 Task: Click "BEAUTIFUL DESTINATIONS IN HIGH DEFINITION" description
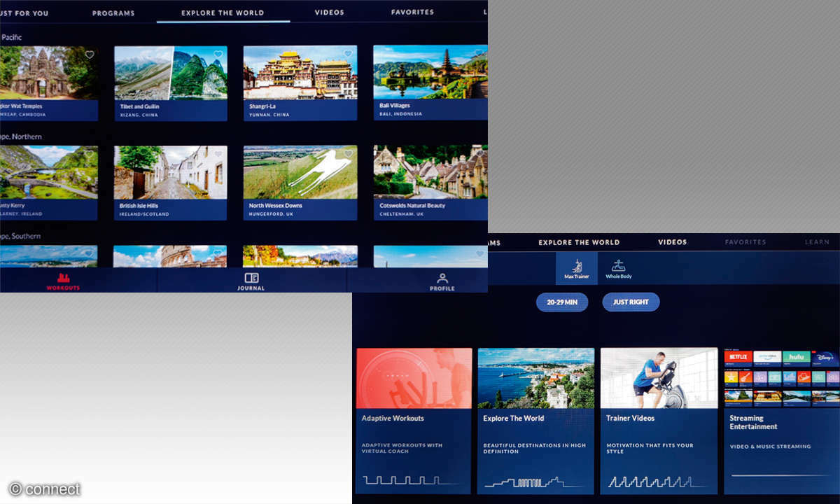(535, 448)
